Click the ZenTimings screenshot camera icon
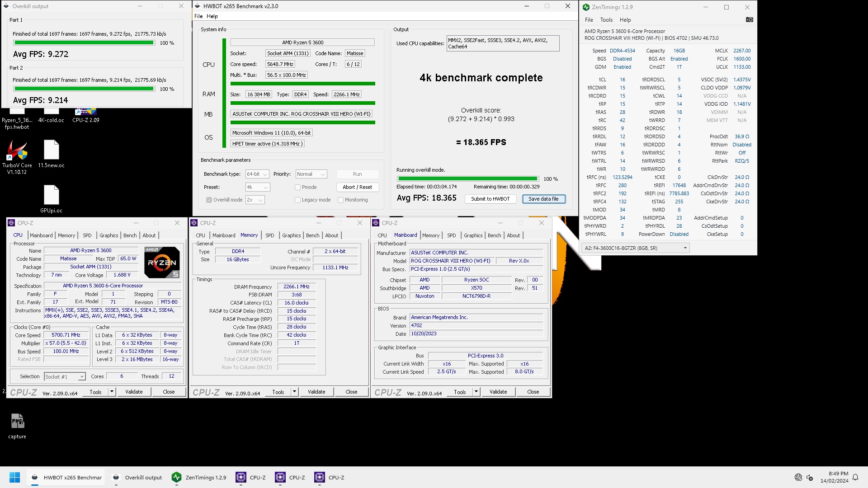The image size is (868, 488). tap(749, 20)
